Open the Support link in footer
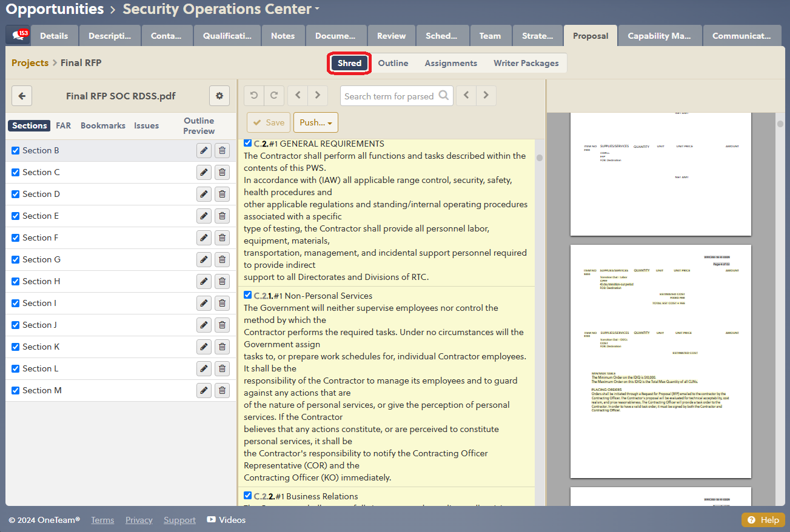Image resolution: width=790 pixels, height=532 pixels. coord(179,520)
